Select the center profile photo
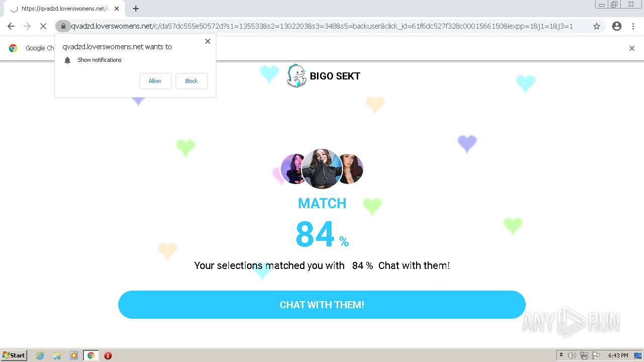Viewport: 644px width, 362px height. click(x=322, y=168)
